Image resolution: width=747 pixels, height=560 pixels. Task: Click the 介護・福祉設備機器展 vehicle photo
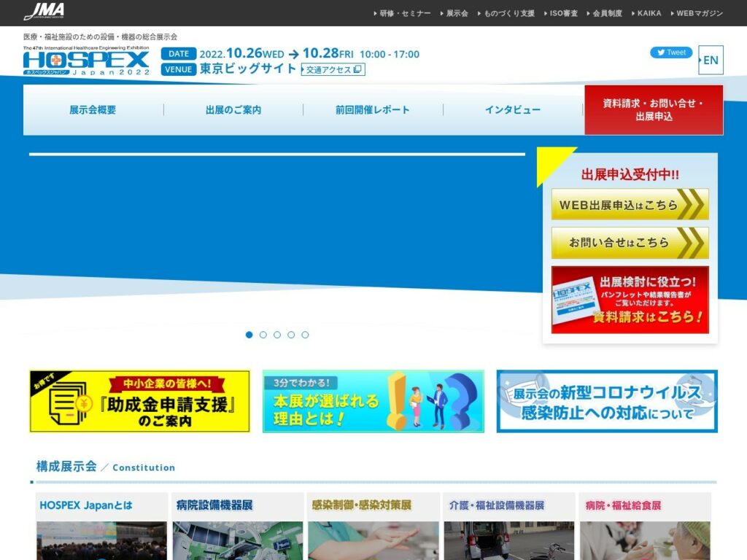click(x=509, y=540)
